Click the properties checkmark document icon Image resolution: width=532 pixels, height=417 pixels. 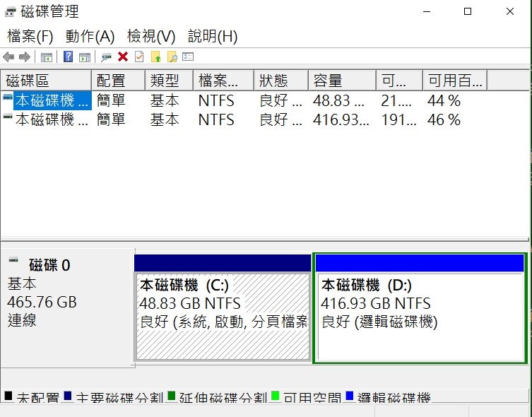(139, 57)
